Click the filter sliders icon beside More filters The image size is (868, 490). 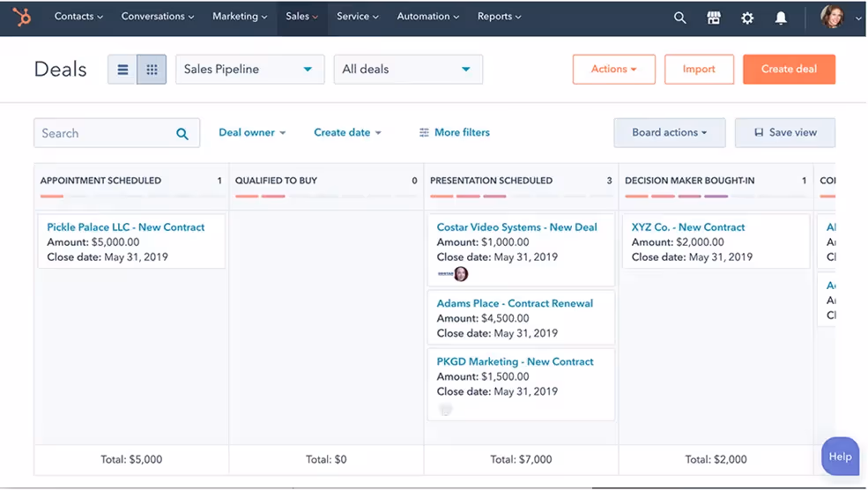[x=424, y=132]
